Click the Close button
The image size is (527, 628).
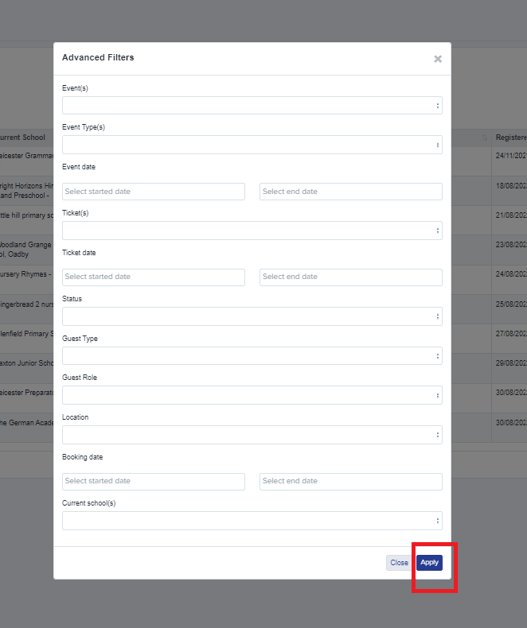[x=399, y=563]
